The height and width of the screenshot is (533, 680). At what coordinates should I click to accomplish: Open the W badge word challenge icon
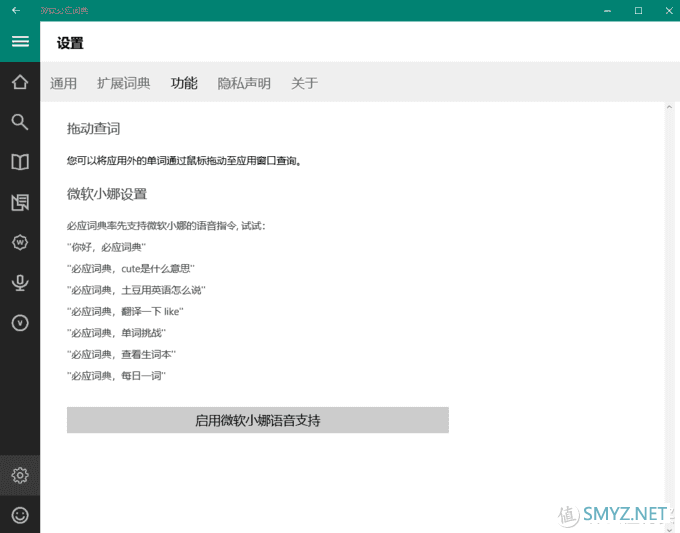[20, 242]
